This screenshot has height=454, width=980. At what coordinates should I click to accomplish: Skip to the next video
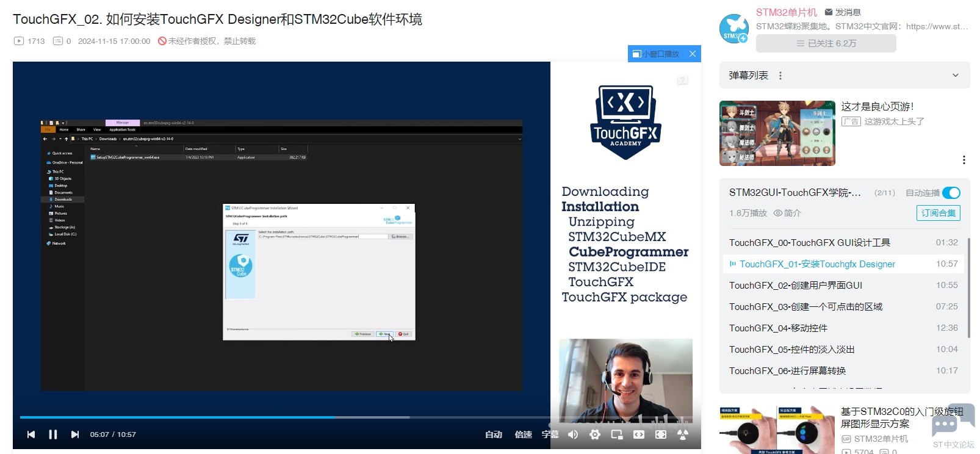tap(75, 434)
